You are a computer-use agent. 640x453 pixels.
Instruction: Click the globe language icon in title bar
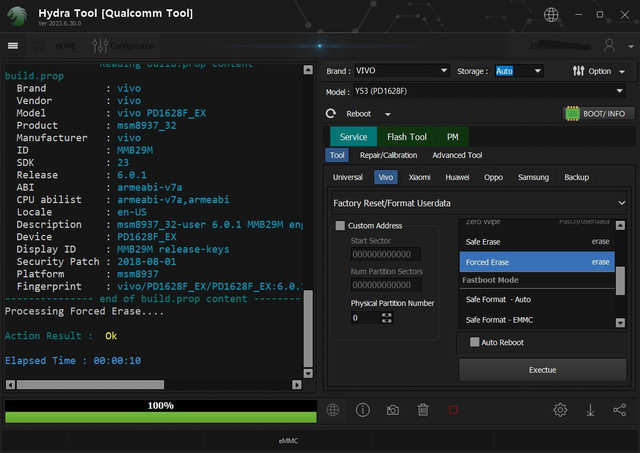pos(551,15)
